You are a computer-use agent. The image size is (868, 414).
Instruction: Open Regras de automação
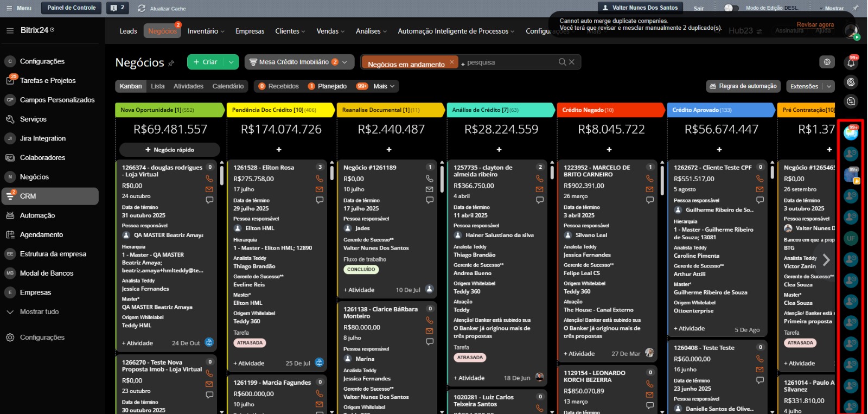(x=743, y=86)
